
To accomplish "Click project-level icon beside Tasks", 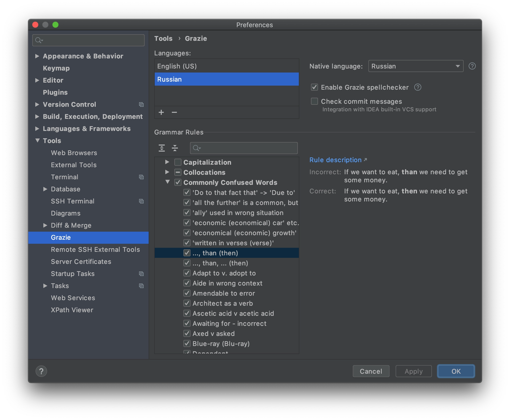I will click(141, 286).
